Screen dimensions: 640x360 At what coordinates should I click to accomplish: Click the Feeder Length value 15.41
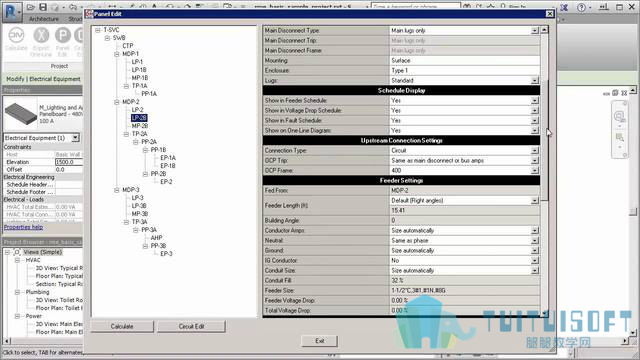click(464, 211)
